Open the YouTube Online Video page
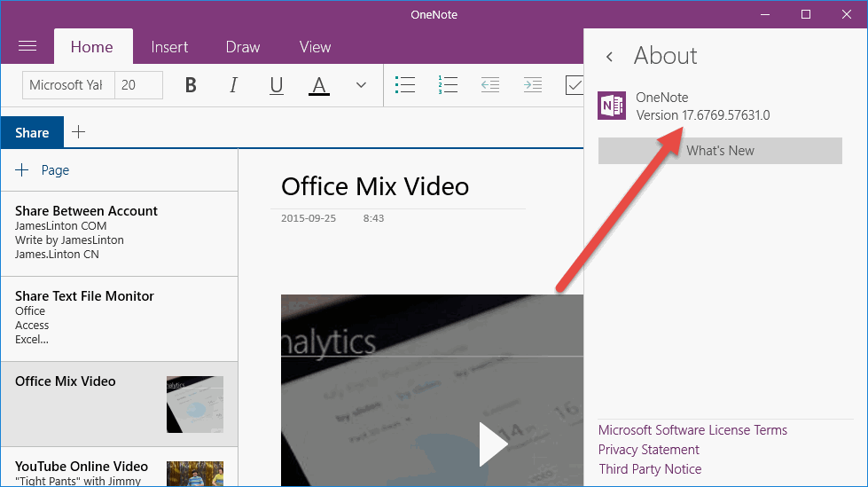The height and width of the screenshot is (487, 868). click(120, 467)
